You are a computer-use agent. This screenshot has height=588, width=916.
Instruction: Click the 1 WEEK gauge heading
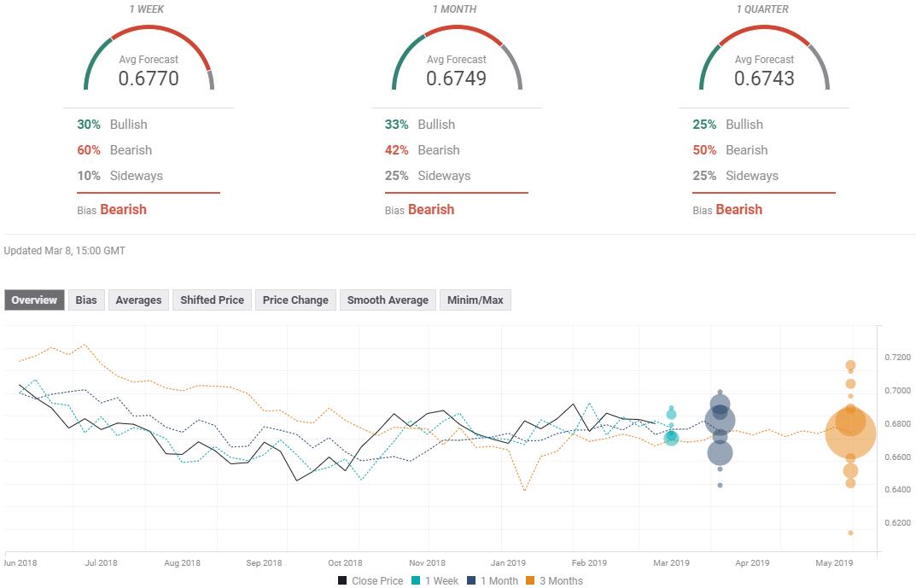click(x=147, y=9)
